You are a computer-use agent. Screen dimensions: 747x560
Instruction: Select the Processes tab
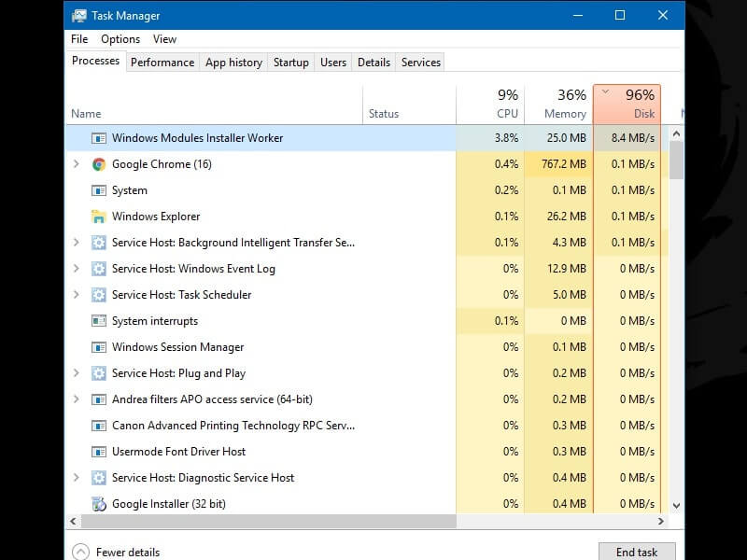(x=96, y=61)
